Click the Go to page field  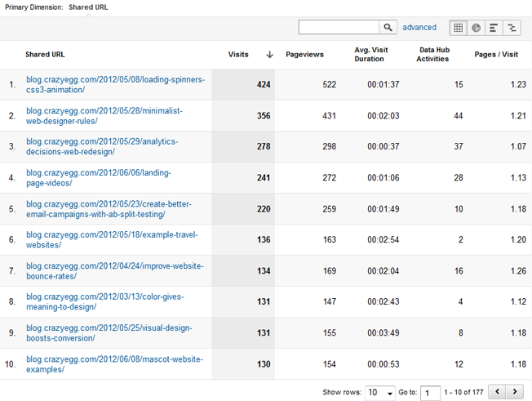[430, 393]
